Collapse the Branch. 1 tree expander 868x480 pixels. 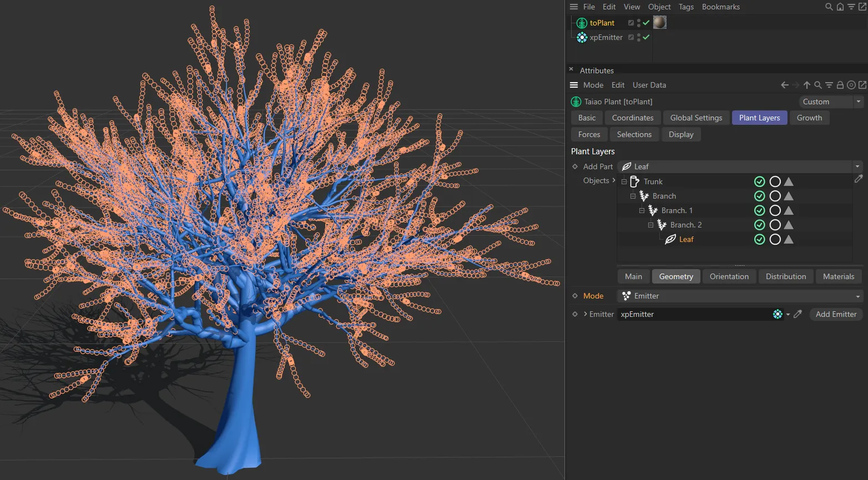point(642,210)
